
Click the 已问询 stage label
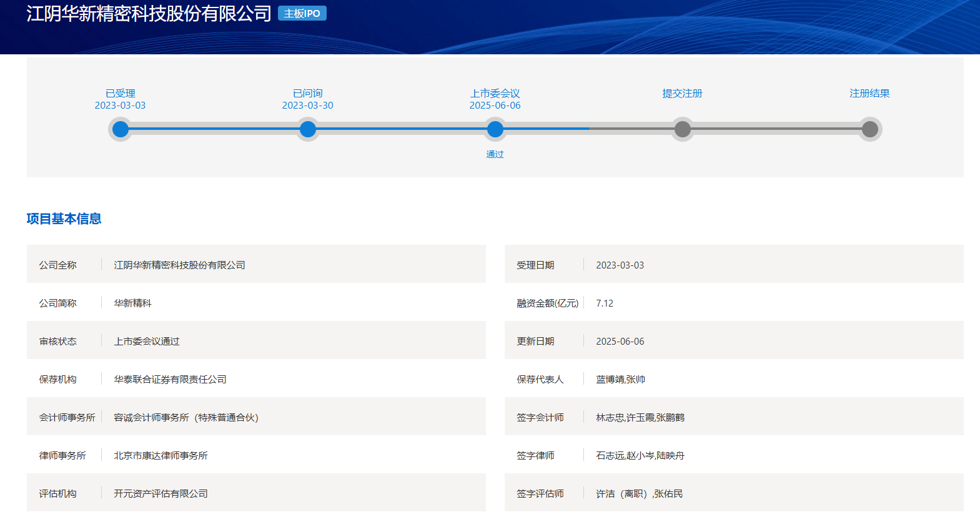(x=308, y=93)
